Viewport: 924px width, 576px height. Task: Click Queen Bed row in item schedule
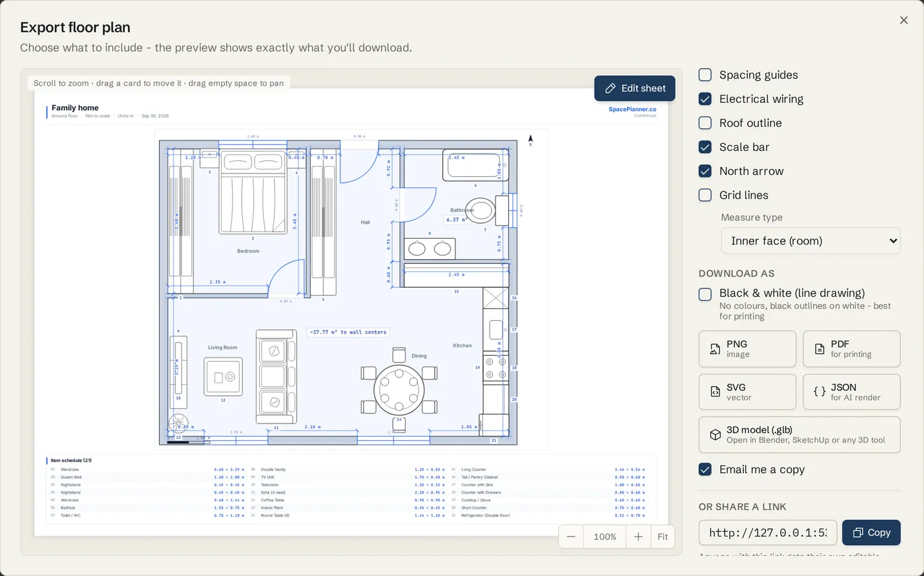[x=147, y=477]
